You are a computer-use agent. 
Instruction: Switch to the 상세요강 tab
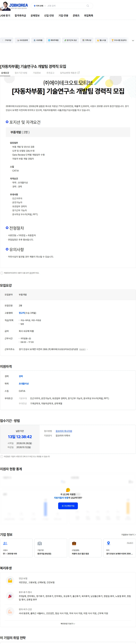[x=5, y=73]
